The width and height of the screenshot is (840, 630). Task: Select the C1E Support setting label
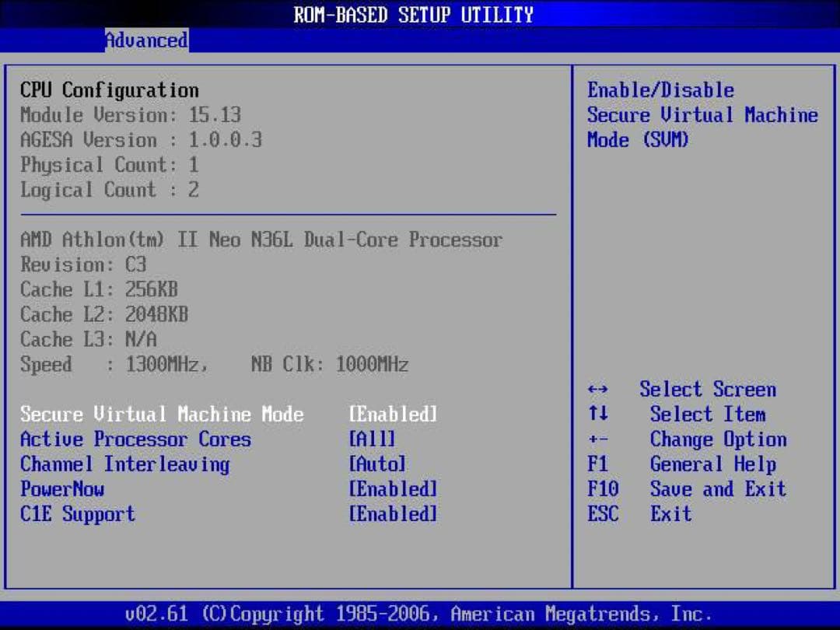78,514
